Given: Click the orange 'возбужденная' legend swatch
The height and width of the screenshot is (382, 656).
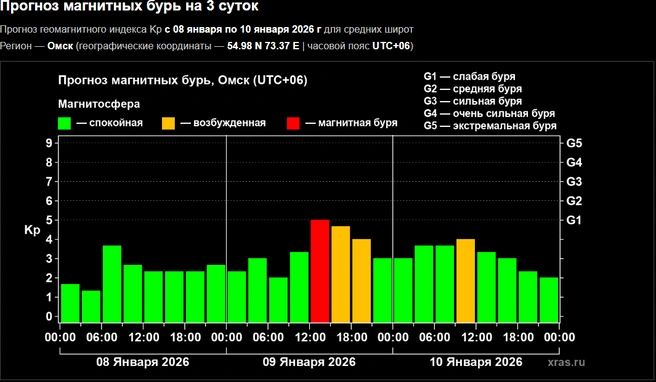Looking at the screenshot, I should point(168,123).
